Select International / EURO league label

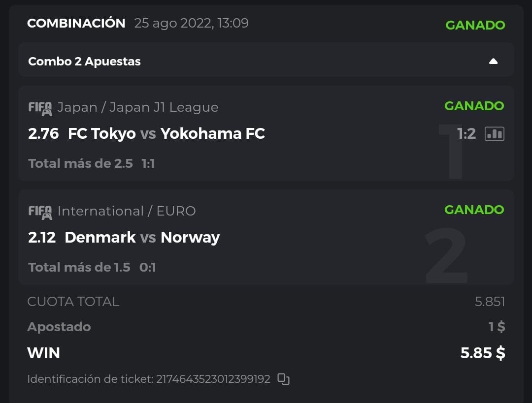pos(127,211)
